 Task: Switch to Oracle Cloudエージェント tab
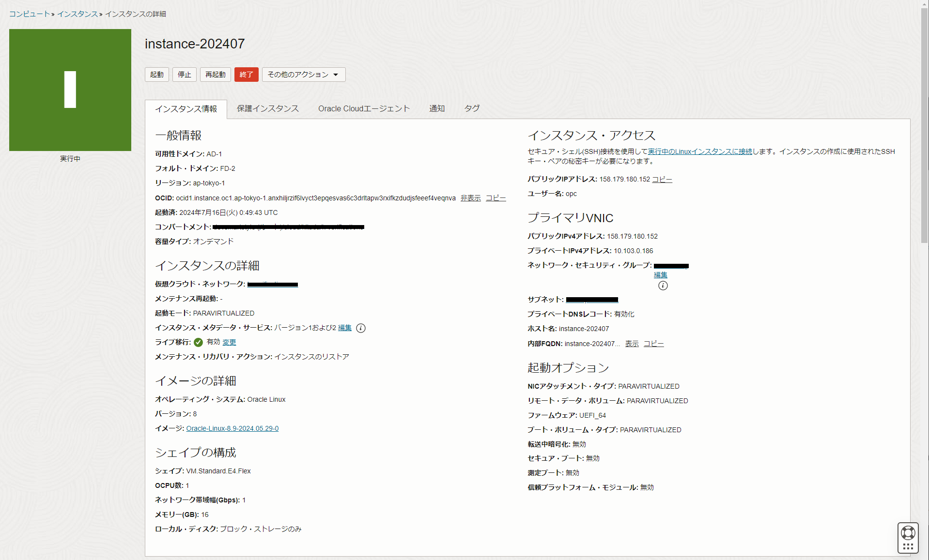(x=364, y=108)
